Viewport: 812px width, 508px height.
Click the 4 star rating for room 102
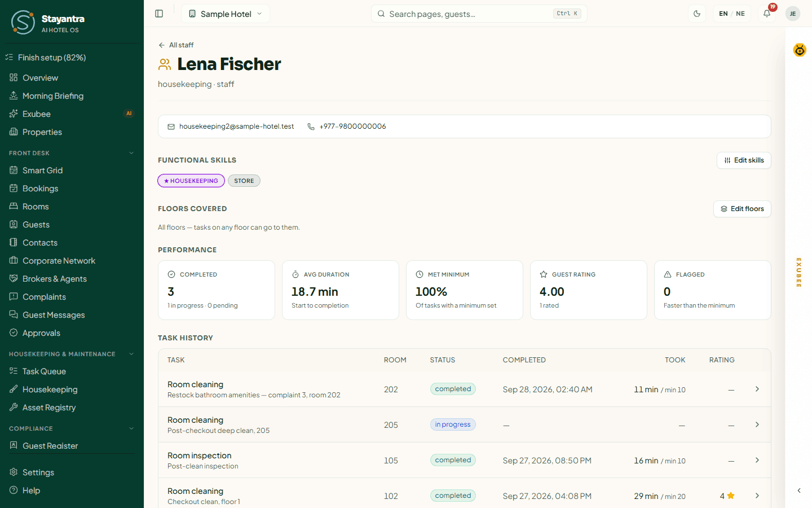[x=727, y=496]
